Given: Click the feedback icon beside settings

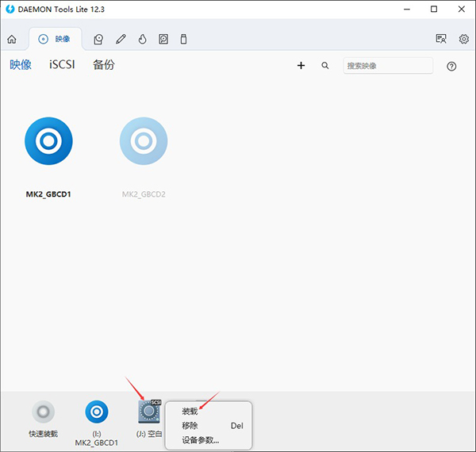Looking at the screenshot, I should tap(441, 38).
